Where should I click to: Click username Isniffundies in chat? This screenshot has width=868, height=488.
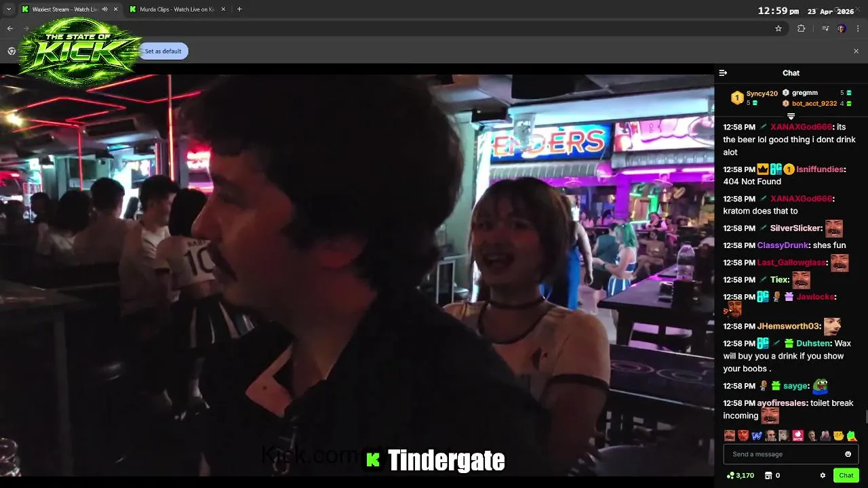click(x=820, y=169)
